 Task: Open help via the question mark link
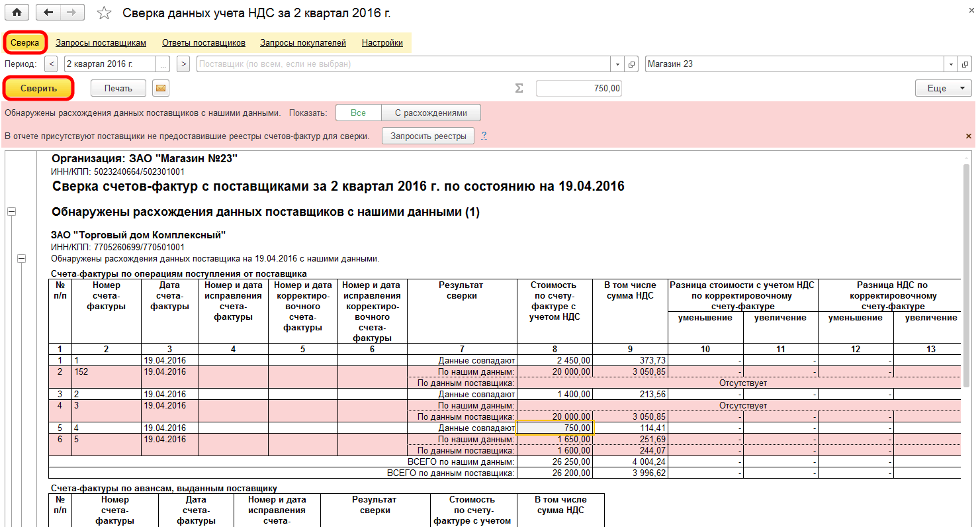coord(484,136)
